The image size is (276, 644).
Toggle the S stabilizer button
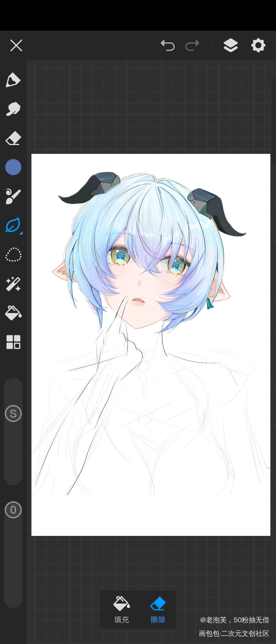pos(13,413)
